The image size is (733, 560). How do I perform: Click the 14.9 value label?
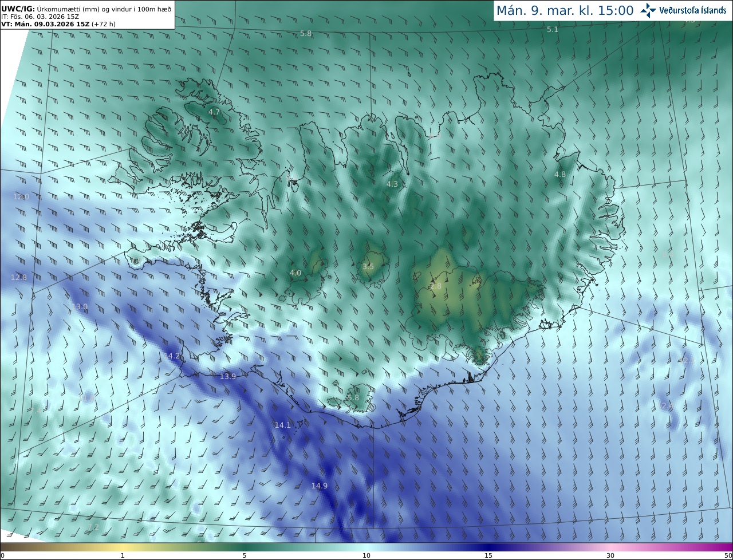(320, 486)
